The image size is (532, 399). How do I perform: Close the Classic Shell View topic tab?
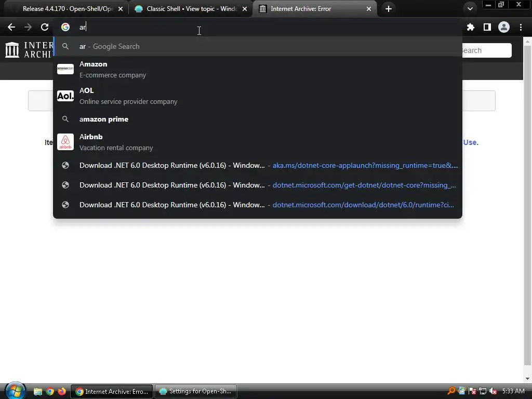point(245,9)
